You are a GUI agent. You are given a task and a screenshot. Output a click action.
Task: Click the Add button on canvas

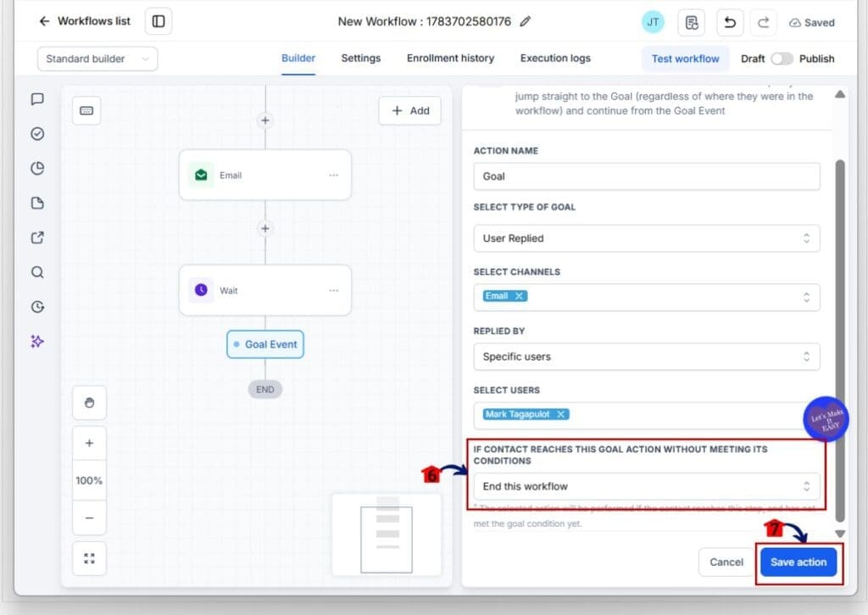pyautogui.click(x=410, y=111)
